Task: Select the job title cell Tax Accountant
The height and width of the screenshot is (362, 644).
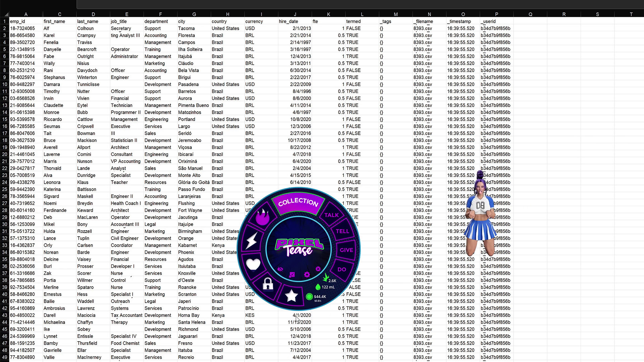Action: (x=127, y=315)
